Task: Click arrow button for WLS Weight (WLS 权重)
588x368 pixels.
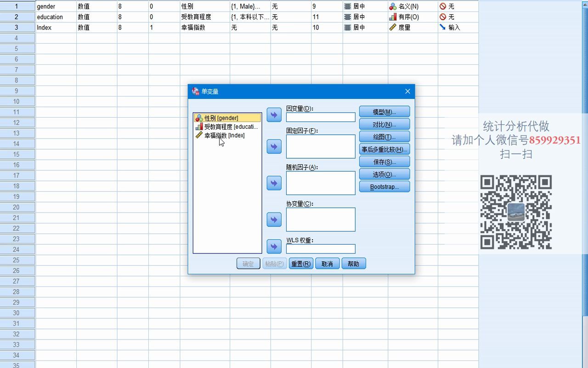Action: [274, 247]
